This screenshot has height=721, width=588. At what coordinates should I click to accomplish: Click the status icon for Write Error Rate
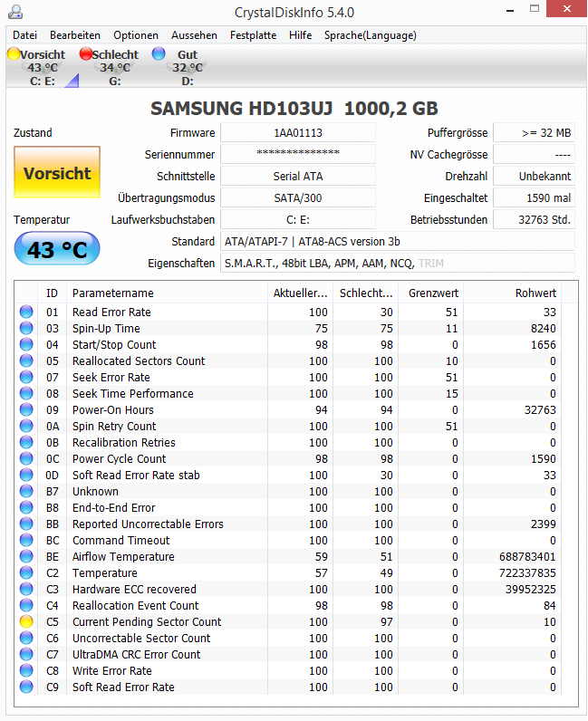tap(26, 671)
